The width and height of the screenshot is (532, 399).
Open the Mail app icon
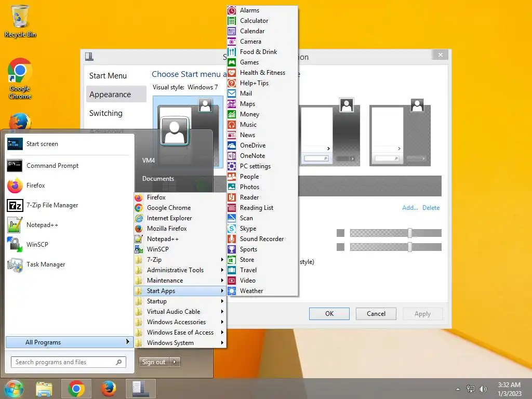tap(231, 94)
